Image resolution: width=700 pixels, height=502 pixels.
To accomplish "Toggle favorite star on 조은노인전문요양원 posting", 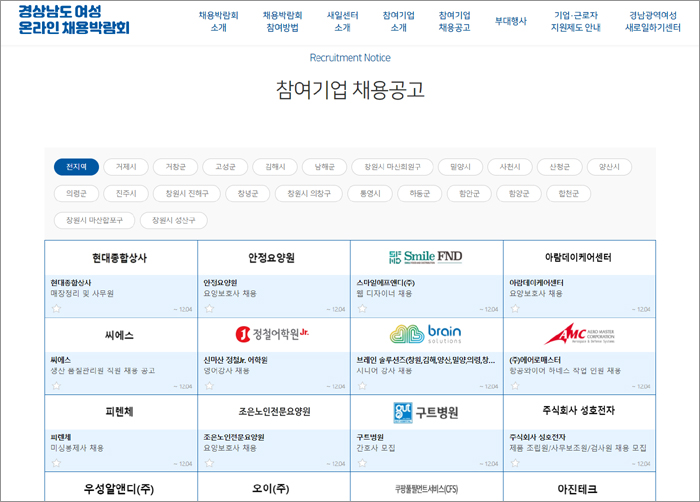I will 209,463.
